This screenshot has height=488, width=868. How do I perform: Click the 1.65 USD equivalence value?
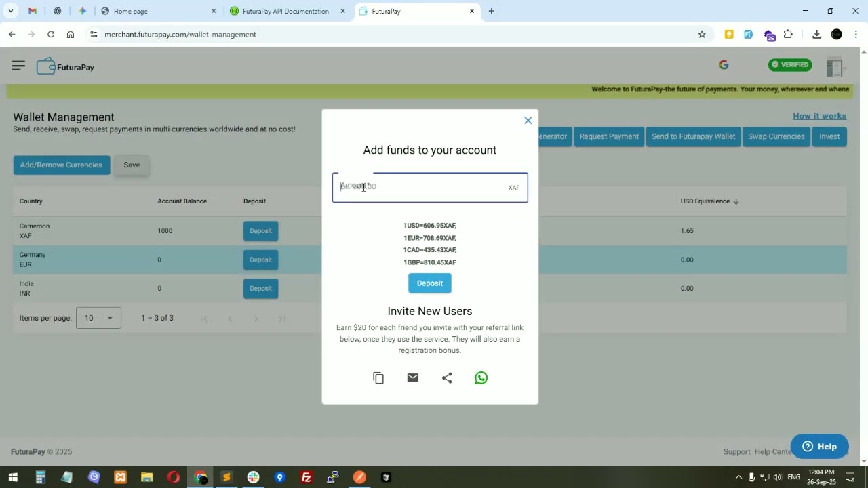coord(687,231)
